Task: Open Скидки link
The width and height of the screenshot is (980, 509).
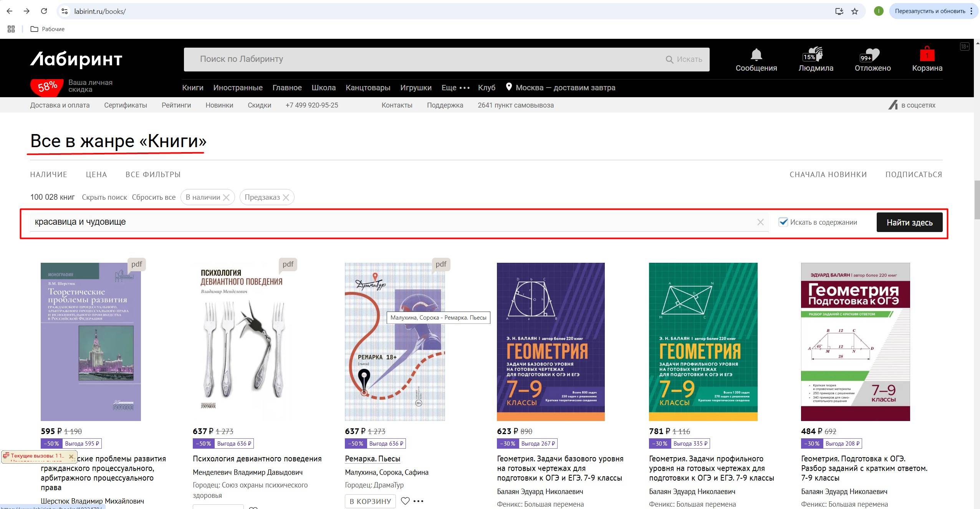Action: pos(259,105)
